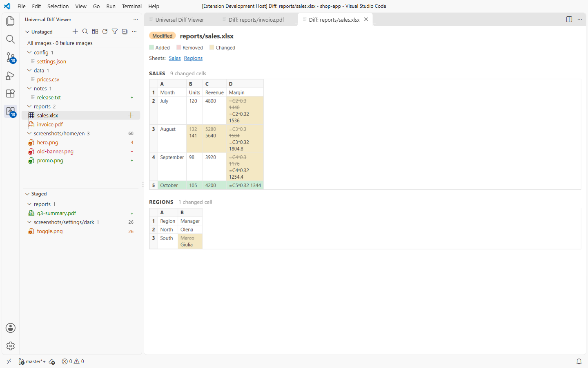The image size is (588, 368).
Task: Collapse all folders in the Unstaged tree
Action: pyautogui.click(x=125, y=31)
